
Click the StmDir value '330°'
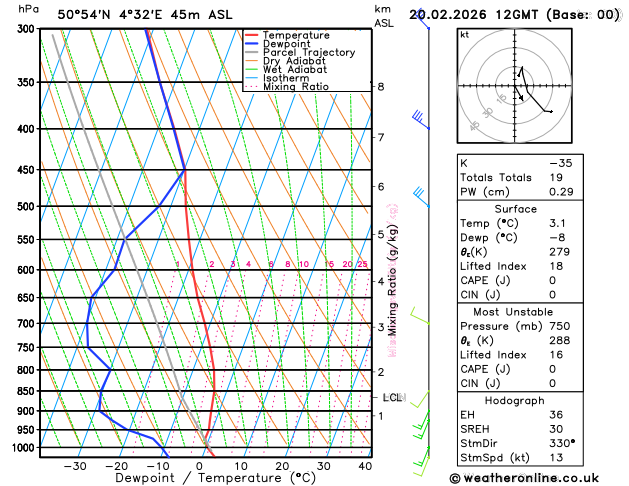tap(562, 443)
